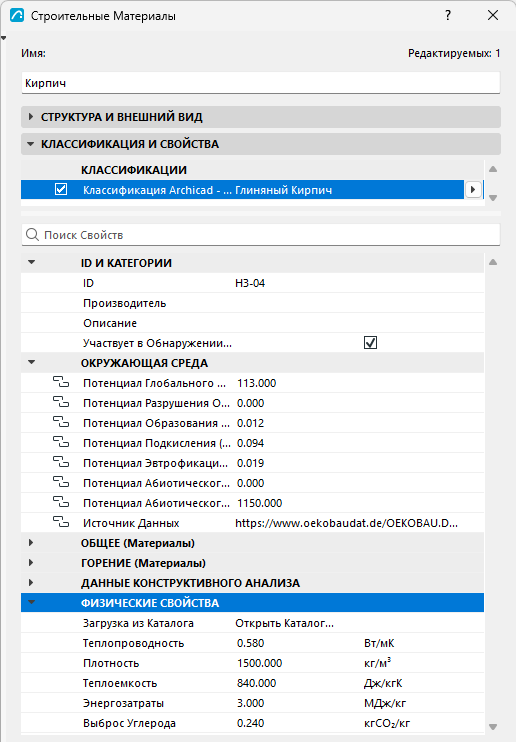Click the help question mark icon

coord(448,15)
